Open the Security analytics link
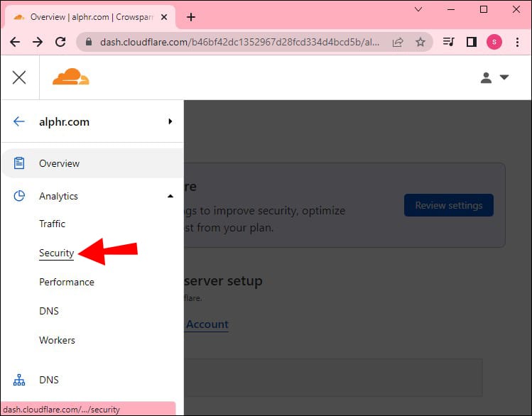This screenshot has height=416, width=532. click(x=56, y=253)
